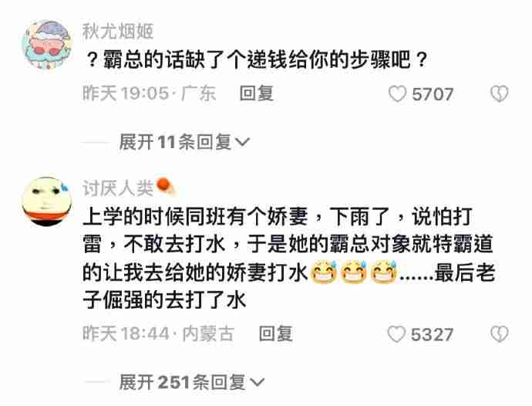Dislike the 秋尤烟姬 comment via broken heart
The image size is (532, 406).
(x=500, y=93)
